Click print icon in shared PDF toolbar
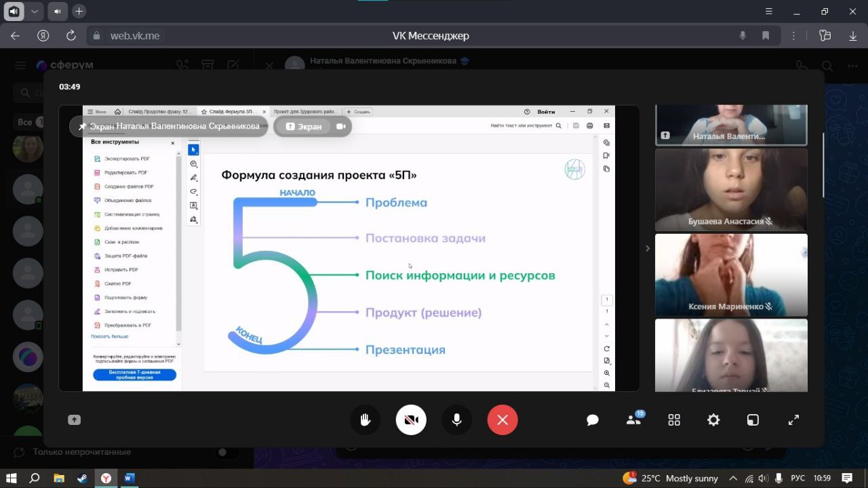The width and height of the screenshot is (868, 488). click(x=590, y=125)
